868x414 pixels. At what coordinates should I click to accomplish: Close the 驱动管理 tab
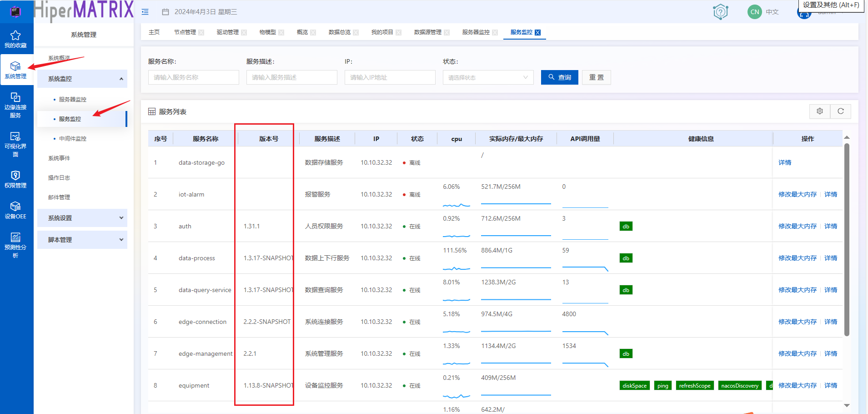tap(244, 32)
